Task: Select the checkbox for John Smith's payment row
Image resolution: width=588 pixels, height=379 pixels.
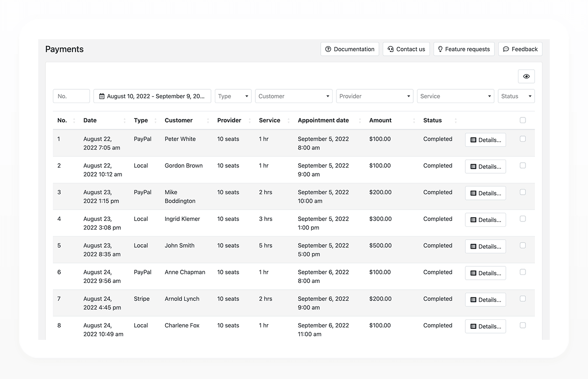Action: tap(523, 245)
